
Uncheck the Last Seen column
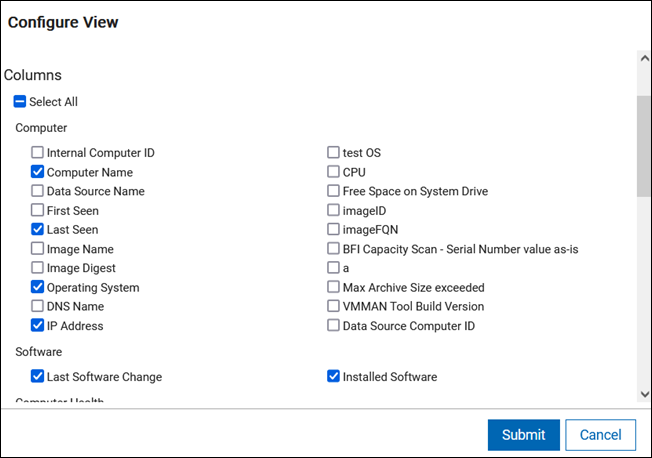point(38,230)
